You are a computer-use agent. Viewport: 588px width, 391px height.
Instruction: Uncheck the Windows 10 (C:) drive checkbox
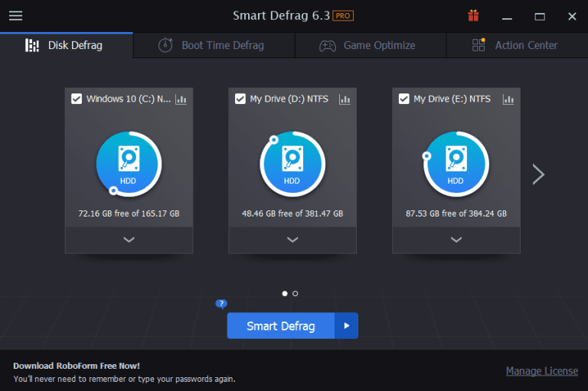(77, 99)
